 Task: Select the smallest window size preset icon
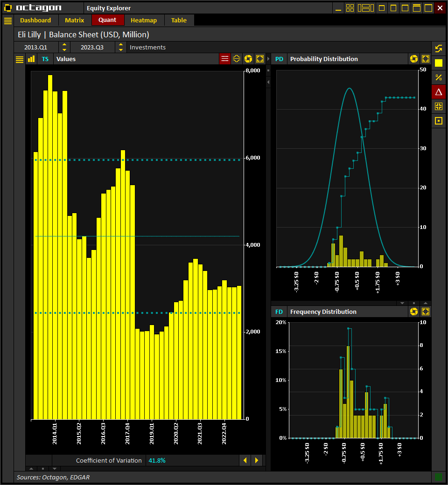(x=382, y=8)
